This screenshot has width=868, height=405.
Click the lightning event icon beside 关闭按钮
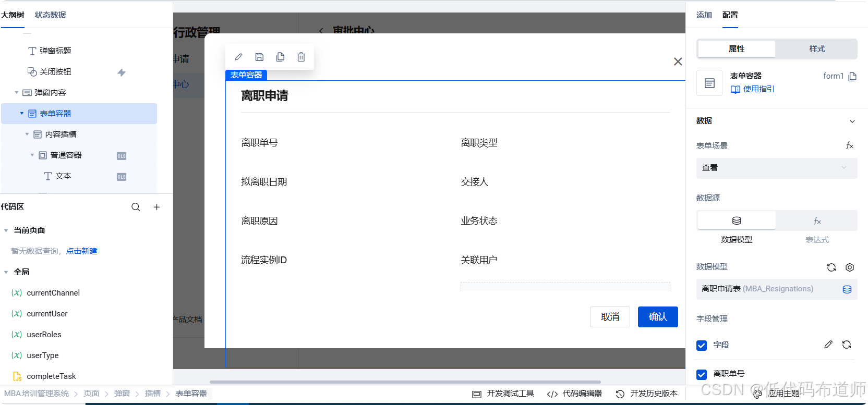click(122, 72)
